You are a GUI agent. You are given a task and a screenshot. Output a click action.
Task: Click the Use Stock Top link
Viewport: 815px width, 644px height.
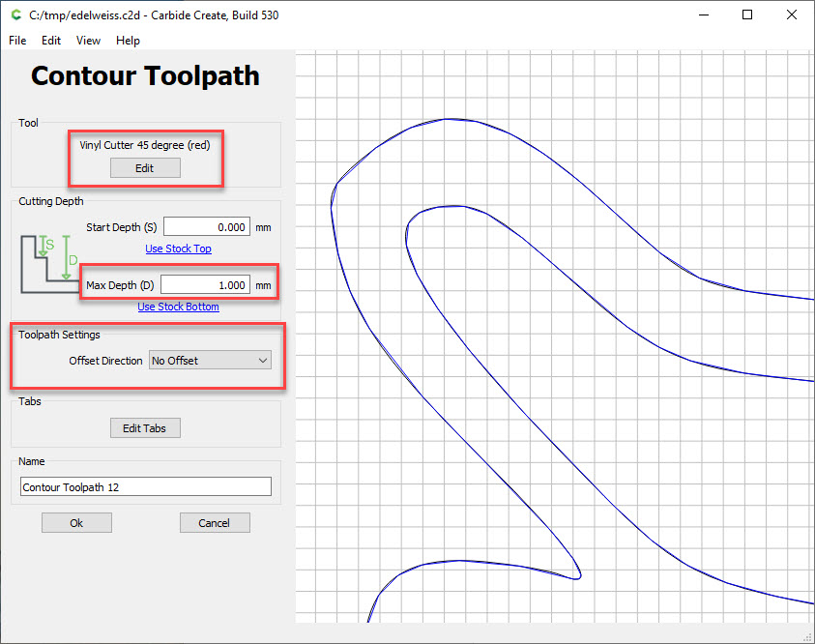pyautogui.click(x=178, y=249)
